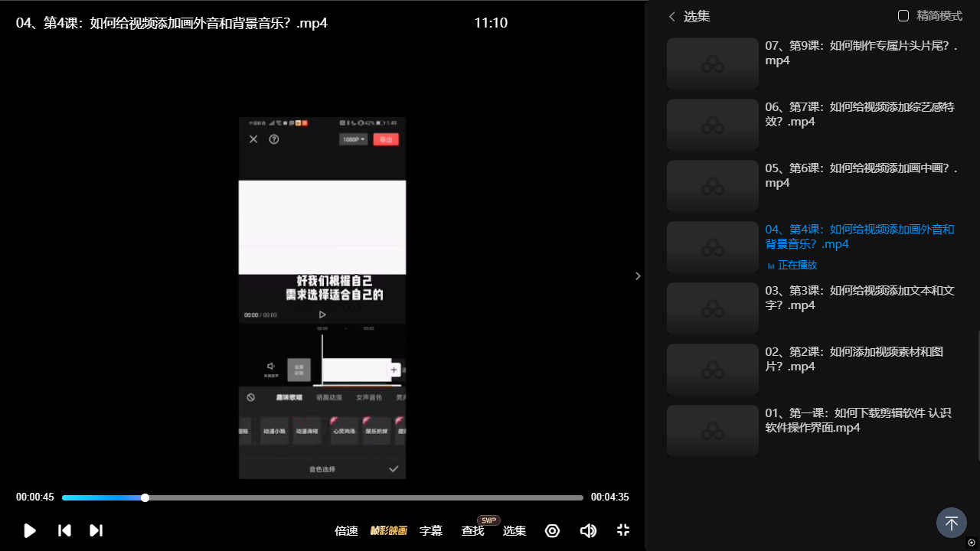
Task: Click the 查找 search button
Action: point(472,530)
